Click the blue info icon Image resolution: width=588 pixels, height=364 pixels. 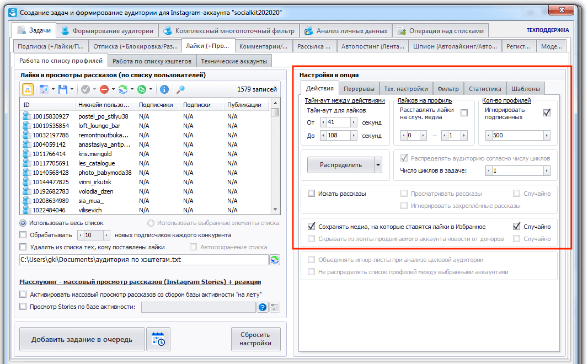[164, 89]
